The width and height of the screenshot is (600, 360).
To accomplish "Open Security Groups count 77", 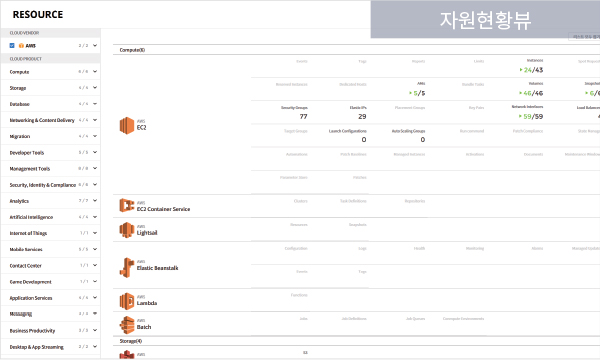I will [x=303, y=116].
